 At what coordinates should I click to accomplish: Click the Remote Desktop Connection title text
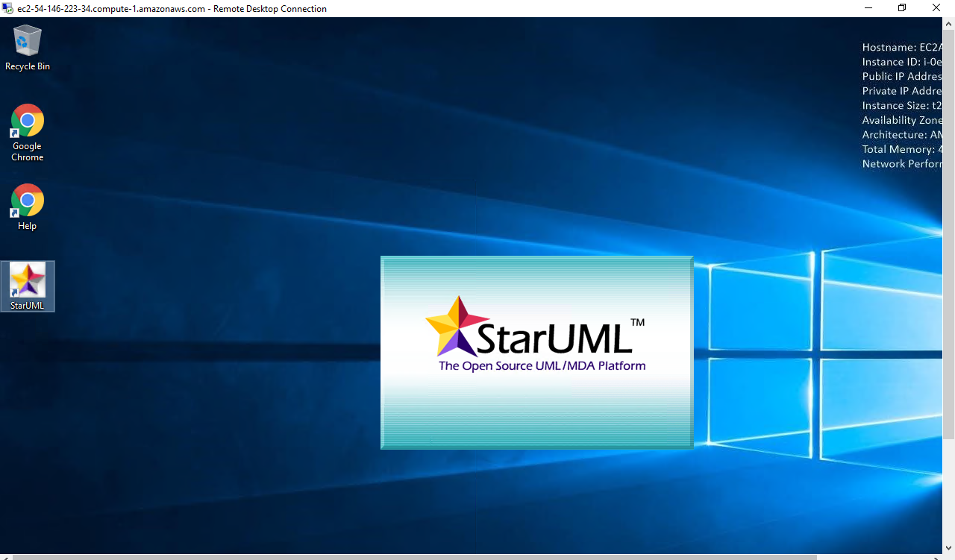[x=172, y=9]
